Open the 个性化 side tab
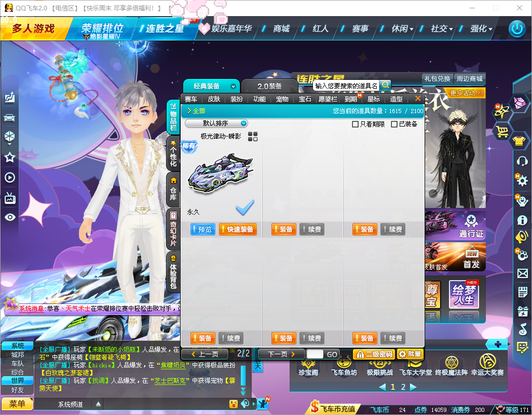The width and height of the screenshot is (532, 415). [x=173, y=154]
